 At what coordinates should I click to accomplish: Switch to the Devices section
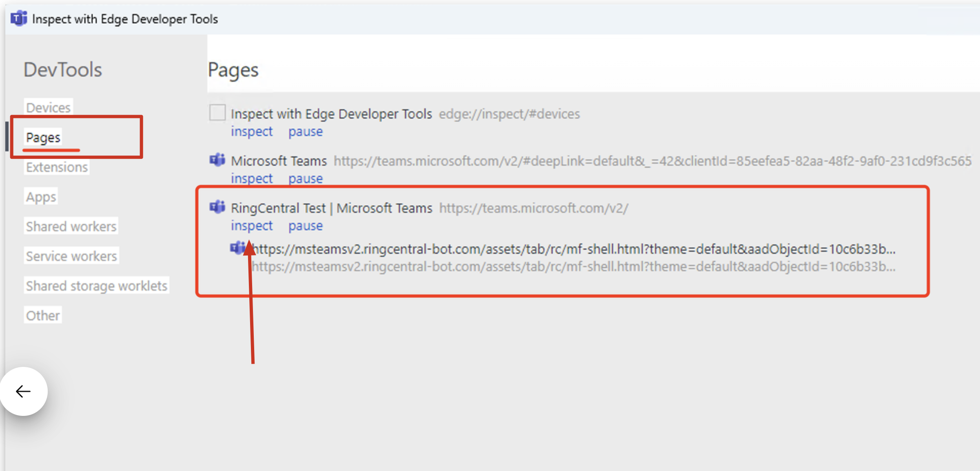coord(48,107)
